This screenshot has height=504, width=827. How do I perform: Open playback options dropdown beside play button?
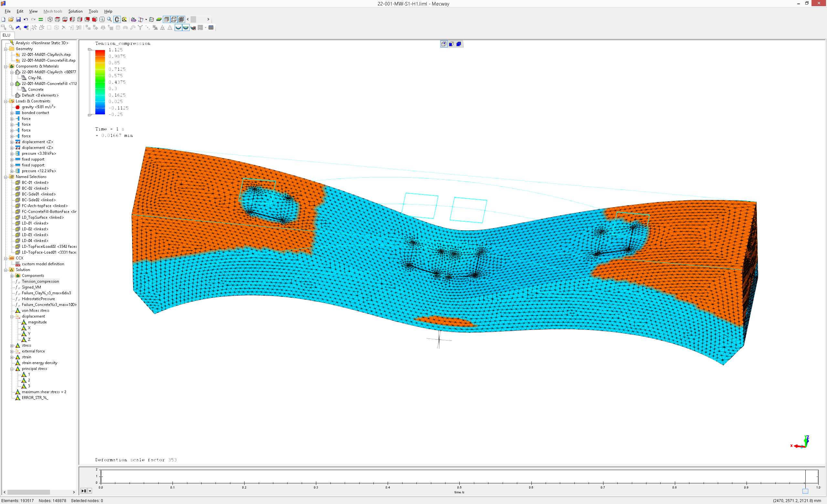pos(90,491)
